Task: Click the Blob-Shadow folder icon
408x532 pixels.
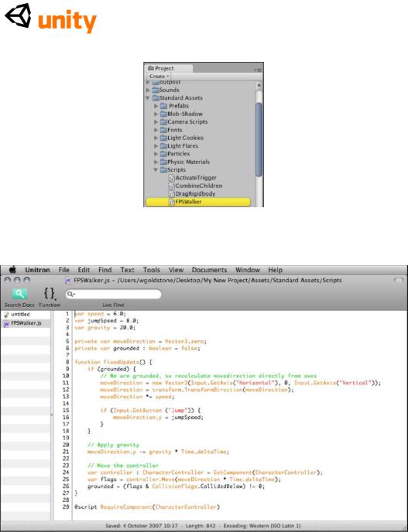Action: (x=164, y=114)
